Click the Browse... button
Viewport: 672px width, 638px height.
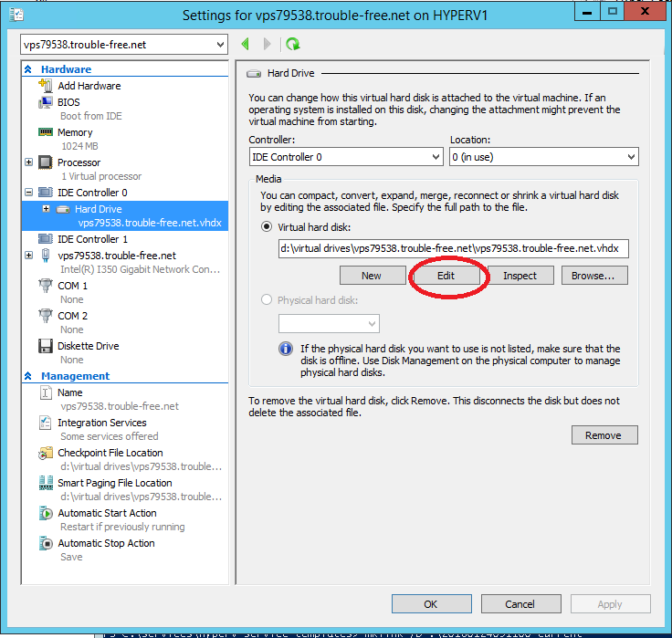[x=594, y=276]
